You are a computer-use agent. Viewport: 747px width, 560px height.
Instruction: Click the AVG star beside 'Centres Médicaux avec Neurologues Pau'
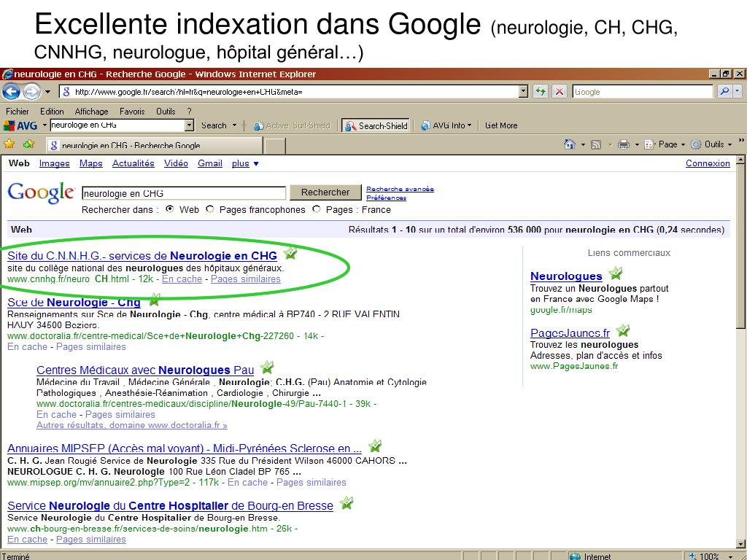coord(267,367)
